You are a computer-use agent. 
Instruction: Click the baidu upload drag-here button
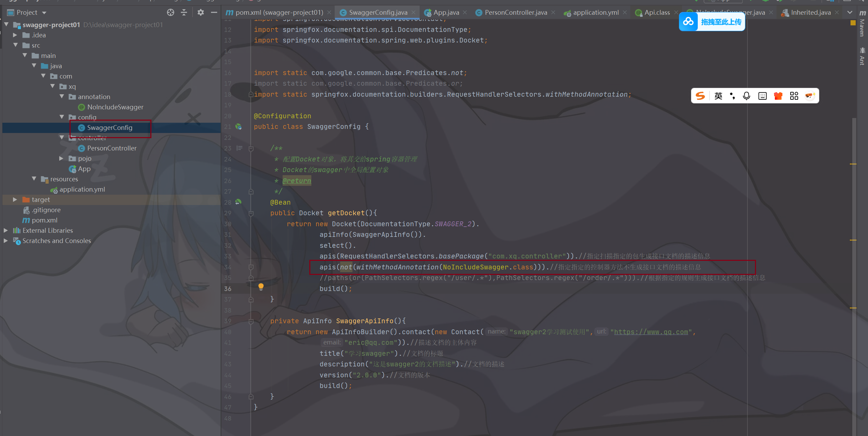712,22
